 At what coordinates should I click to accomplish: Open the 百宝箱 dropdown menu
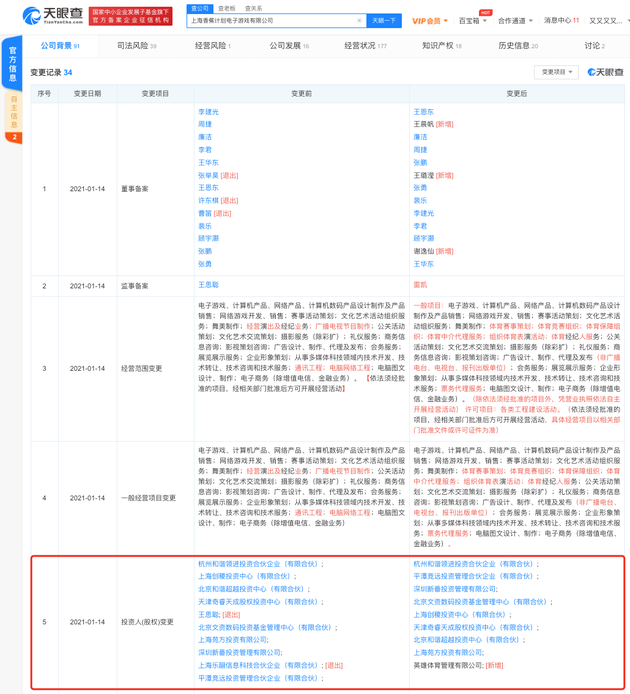click(472, 20)
